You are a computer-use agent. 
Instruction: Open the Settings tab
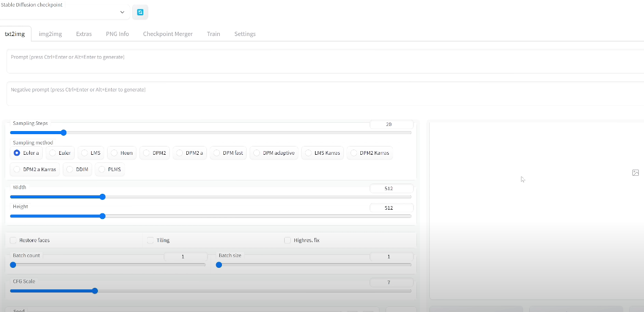pos(245,34)
